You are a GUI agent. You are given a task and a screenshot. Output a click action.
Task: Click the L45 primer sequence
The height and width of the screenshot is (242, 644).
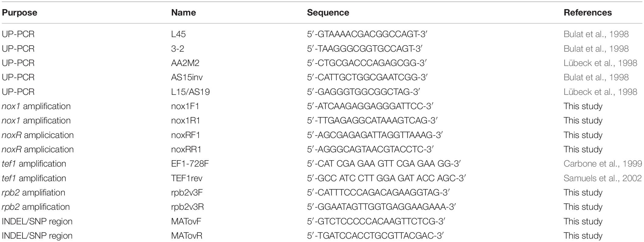[x=367, y=34]
